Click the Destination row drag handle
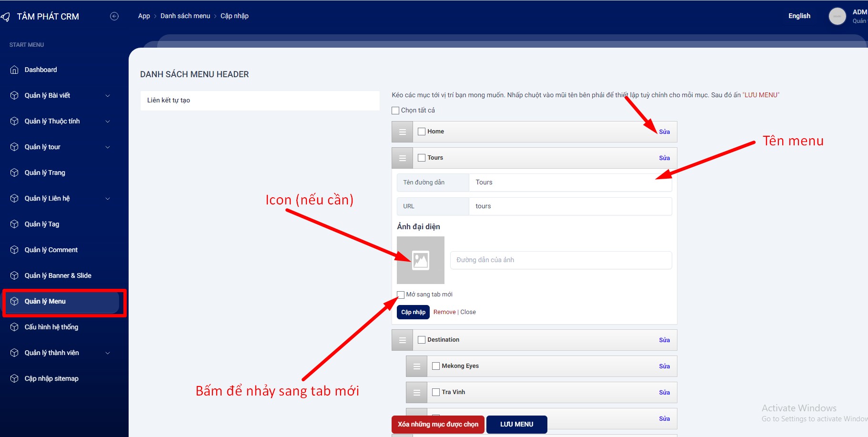Viewport: 868px width, 437px height. [402, 340]
